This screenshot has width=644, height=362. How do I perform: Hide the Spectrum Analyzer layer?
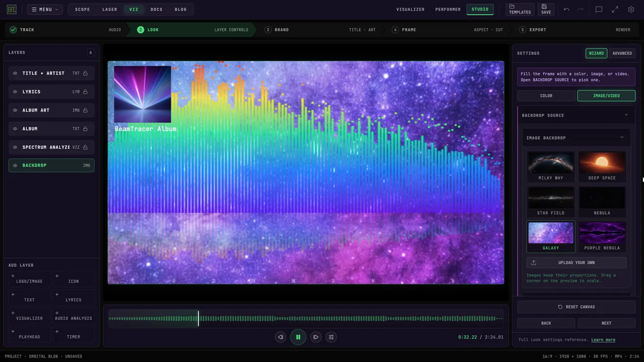coord(15,147)
